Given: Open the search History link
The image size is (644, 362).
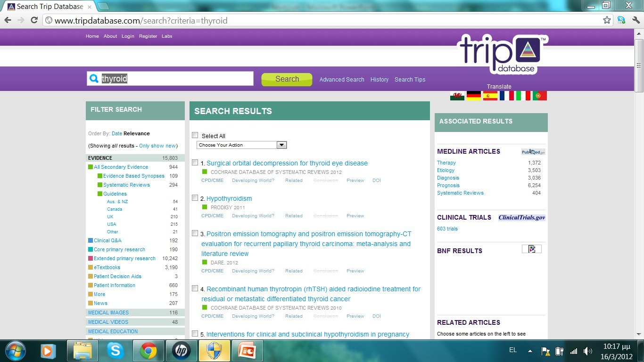Looking at the screenshot, I should [380, 80].
